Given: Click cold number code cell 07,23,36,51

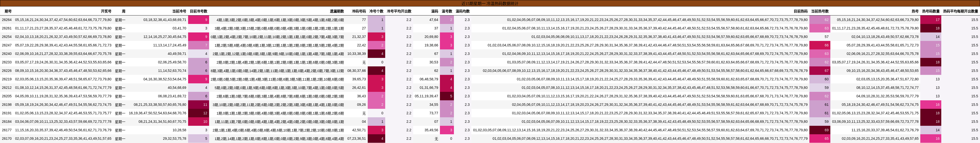Looking at the screenshot, I should coord(356,139).
